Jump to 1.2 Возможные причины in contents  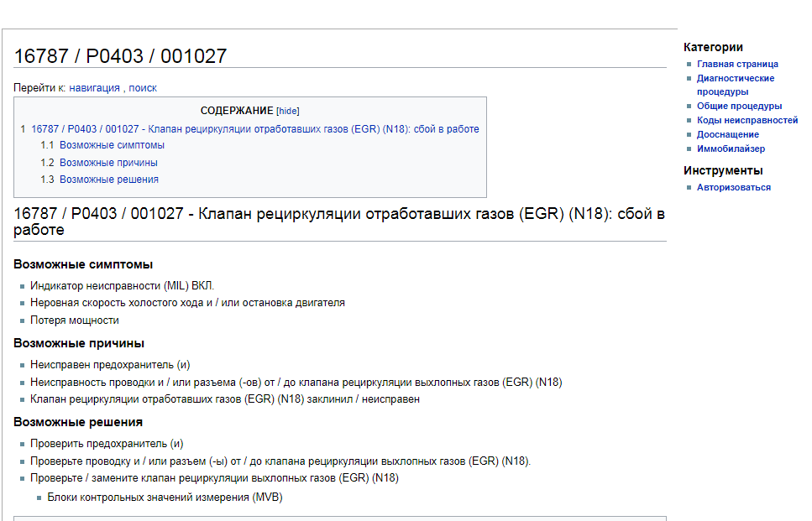tap(108, 163)
